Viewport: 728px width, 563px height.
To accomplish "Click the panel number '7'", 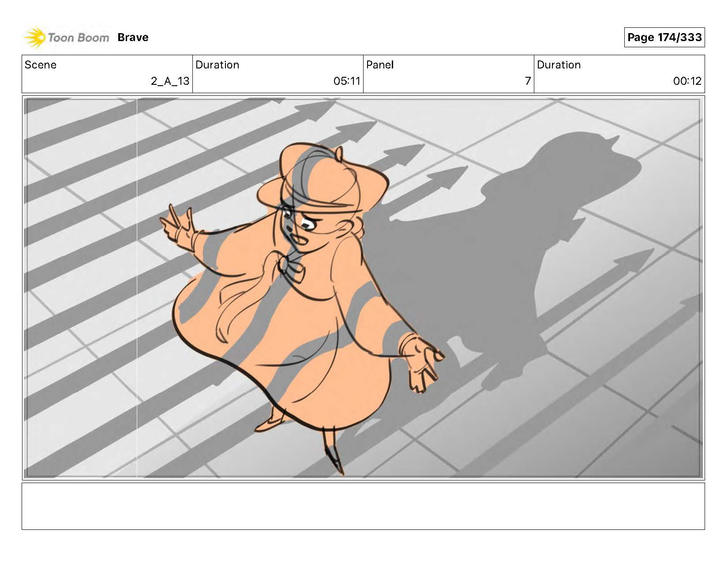I will (x=528, y=81).
